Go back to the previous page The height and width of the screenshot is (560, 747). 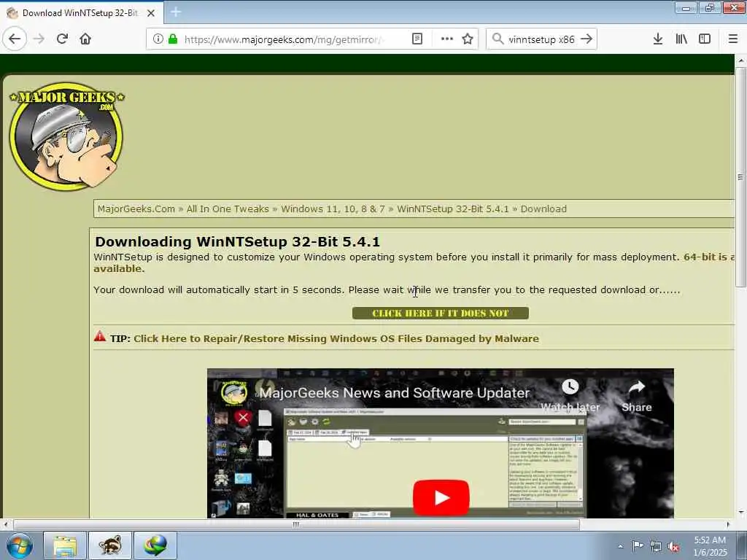(15, 39)
